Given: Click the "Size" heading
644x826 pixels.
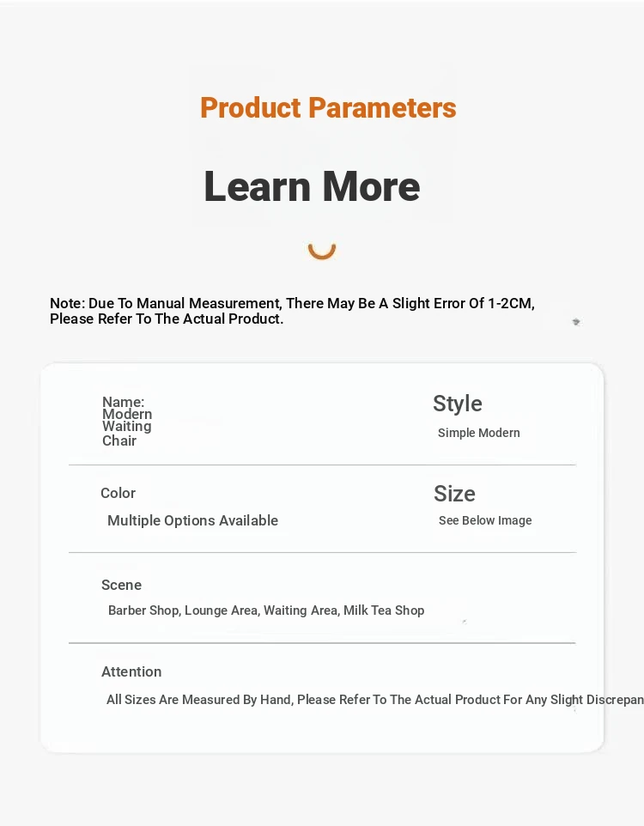Looking at the screenshot, I should click(454, 494).
